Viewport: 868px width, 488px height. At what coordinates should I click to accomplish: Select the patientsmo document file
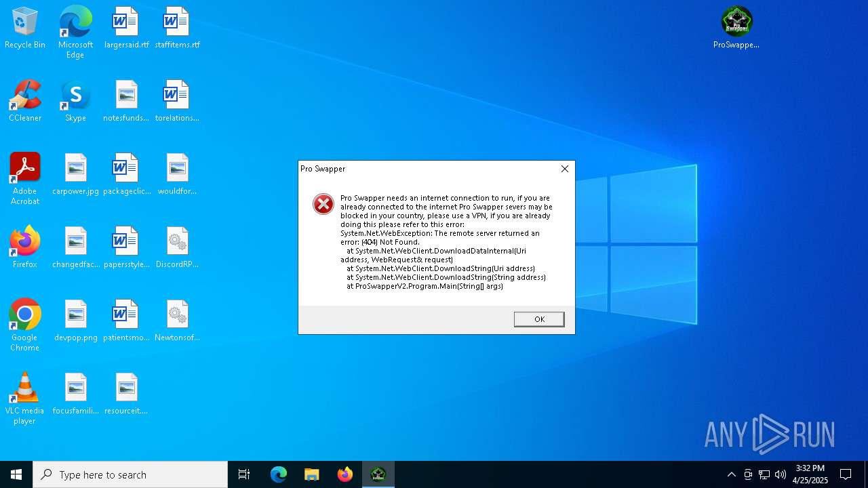[127, 321]
